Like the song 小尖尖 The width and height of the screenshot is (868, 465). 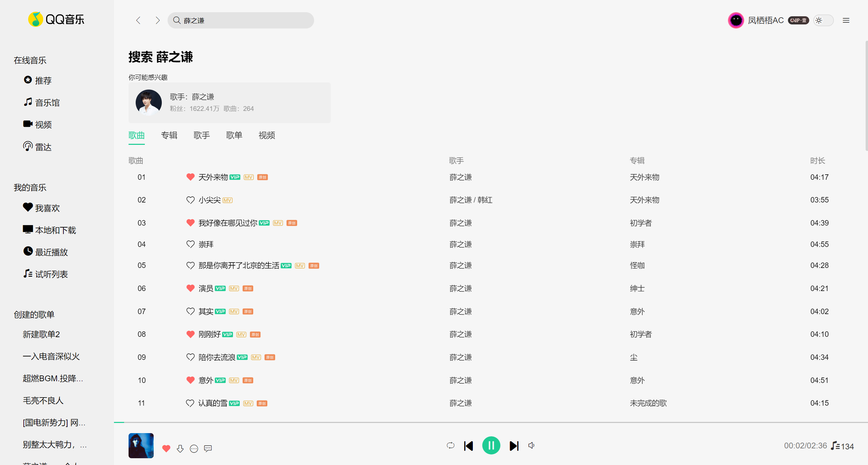click(190, 200)
